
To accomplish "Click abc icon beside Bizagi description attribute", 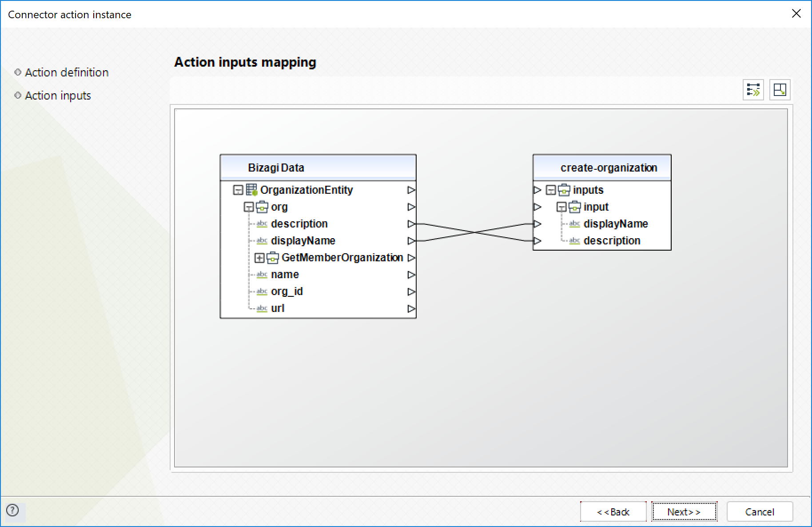I will tap(262, 224).
